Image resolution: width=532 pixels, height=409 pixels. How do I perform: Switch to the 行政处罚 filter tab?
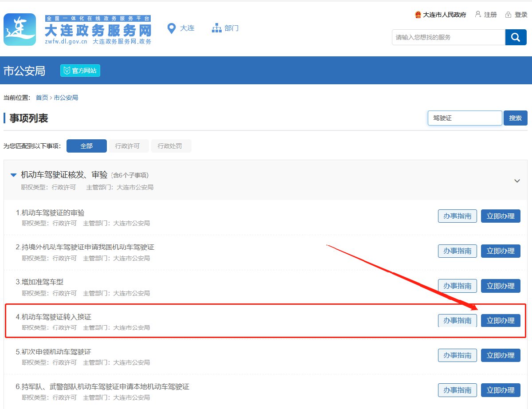pos(171,146)
